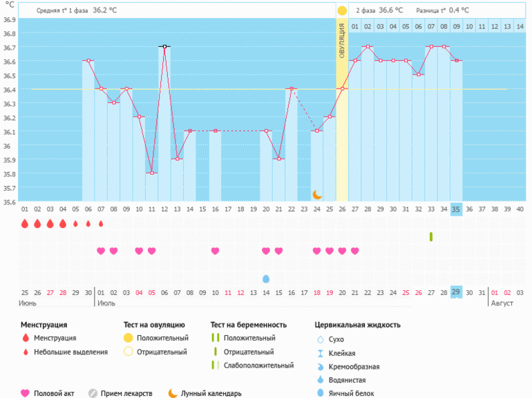Click the 'Прием лекарств' legend icon
532x398 pixels.
coord(93,393)
